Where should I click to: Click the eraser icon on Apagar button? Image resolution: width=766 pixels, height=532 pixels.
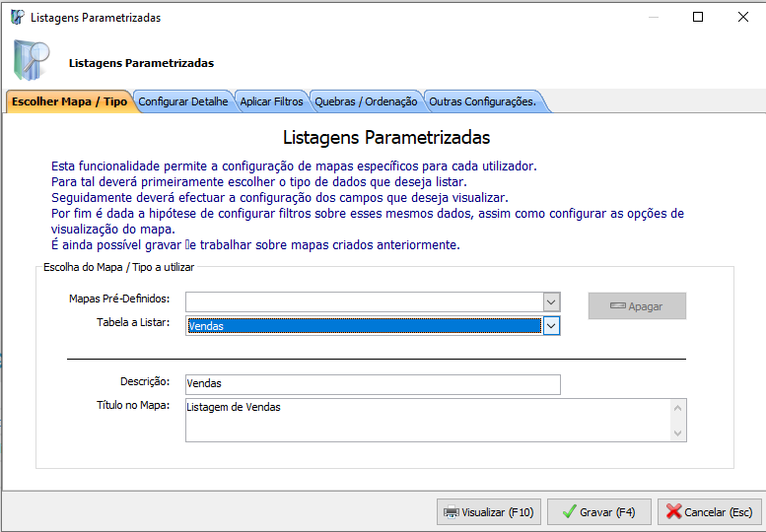coord(618,306)
